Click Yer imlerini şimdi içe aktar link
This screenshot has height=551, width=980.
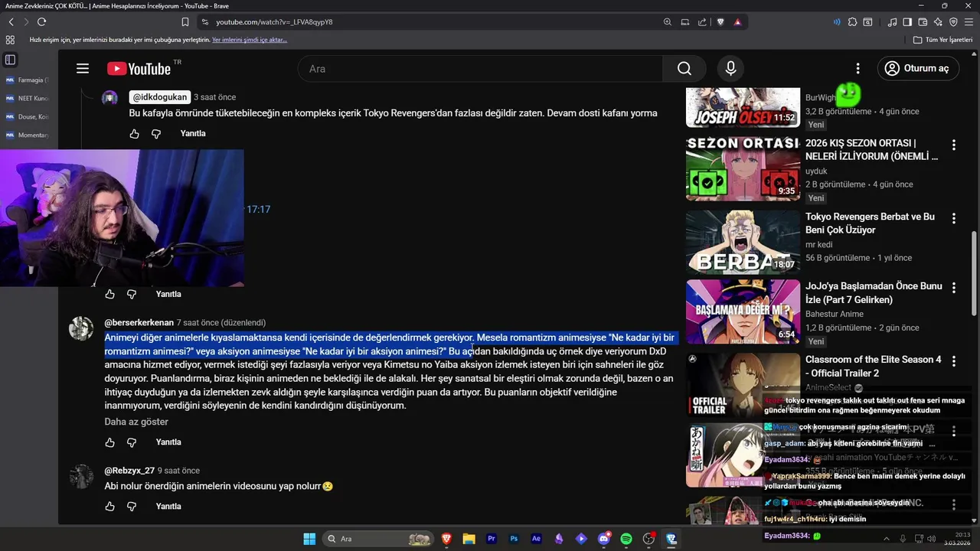click(x=250, y=40)
